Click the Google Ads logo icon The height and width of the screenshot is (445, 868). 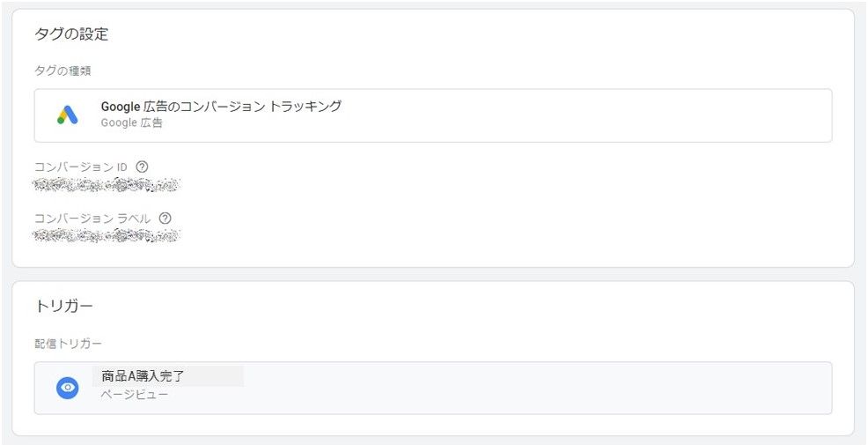click(68, 115)
